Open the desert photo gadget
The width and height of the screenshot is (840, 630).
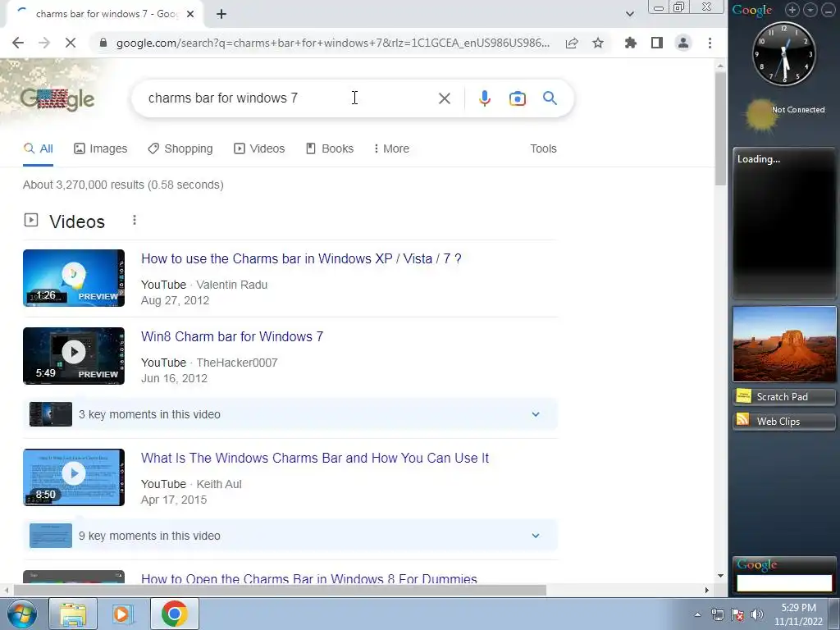[x=784, y=344]
